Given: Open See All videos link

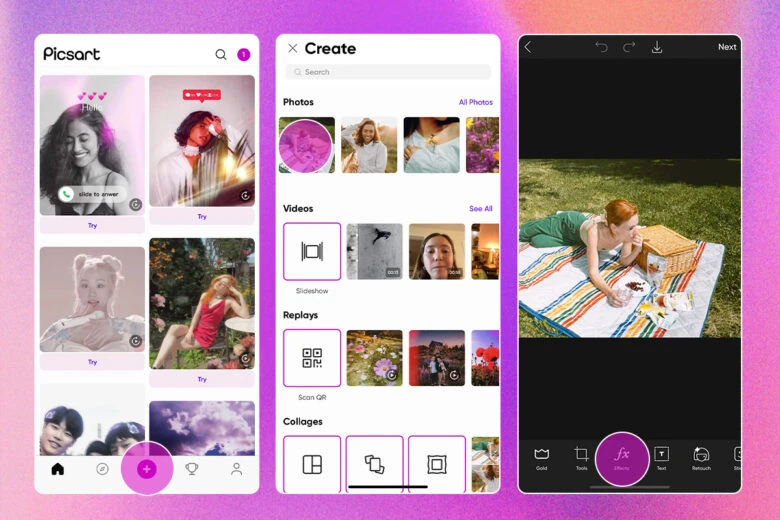Looking at the screenshot, I should (481, 208).
